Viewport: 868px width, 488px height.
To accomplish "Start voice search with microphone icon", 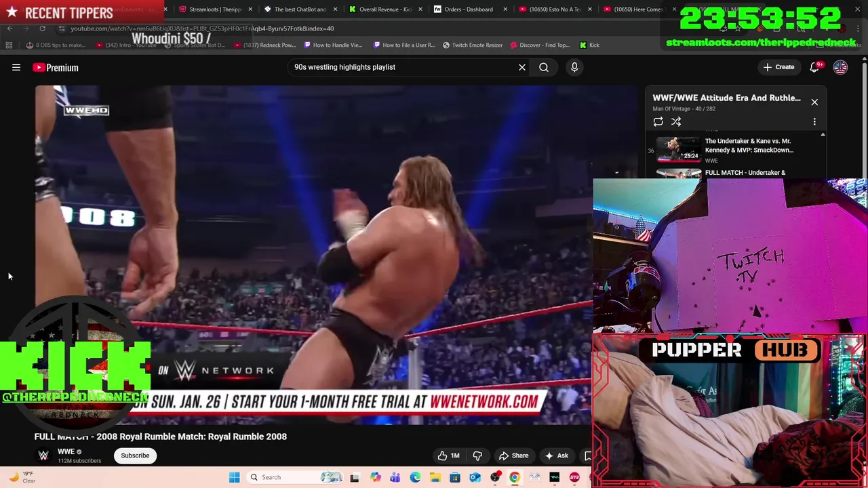I will [574, 67].
